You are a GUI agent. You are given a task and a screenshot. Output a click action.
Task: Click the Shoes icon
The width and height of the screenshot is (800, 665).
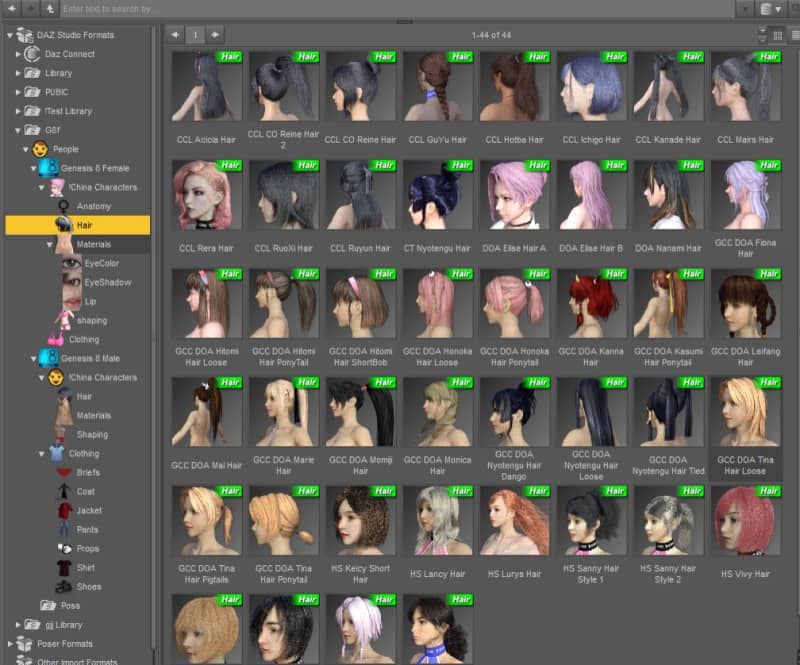pyautogui.click(x=64, y=587)
